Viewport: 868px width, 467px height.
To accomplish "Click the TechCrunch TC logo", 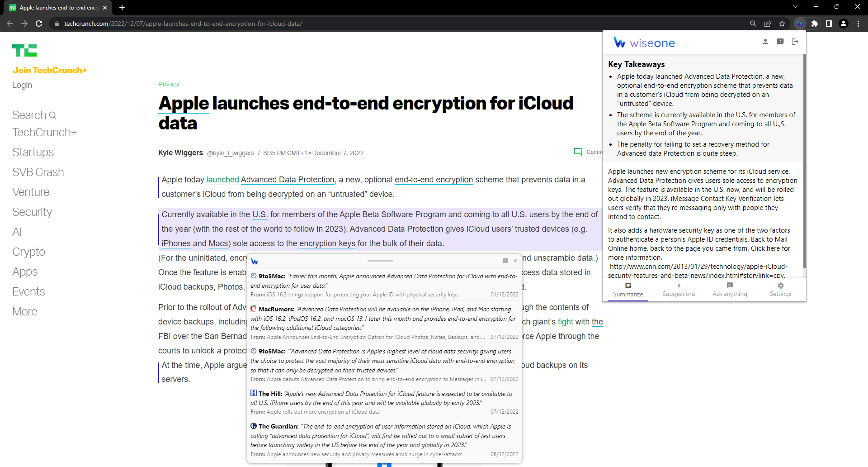I will tap(24, 50).
